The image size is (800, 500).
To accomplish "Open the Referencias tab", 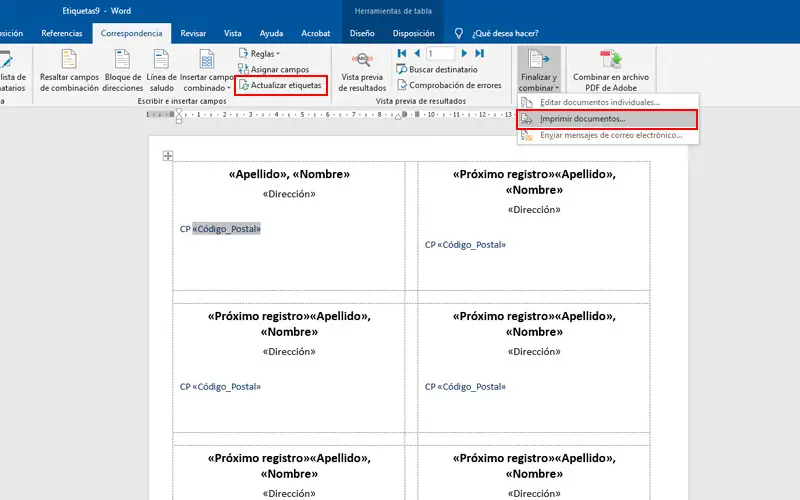I will coord(62,33).
